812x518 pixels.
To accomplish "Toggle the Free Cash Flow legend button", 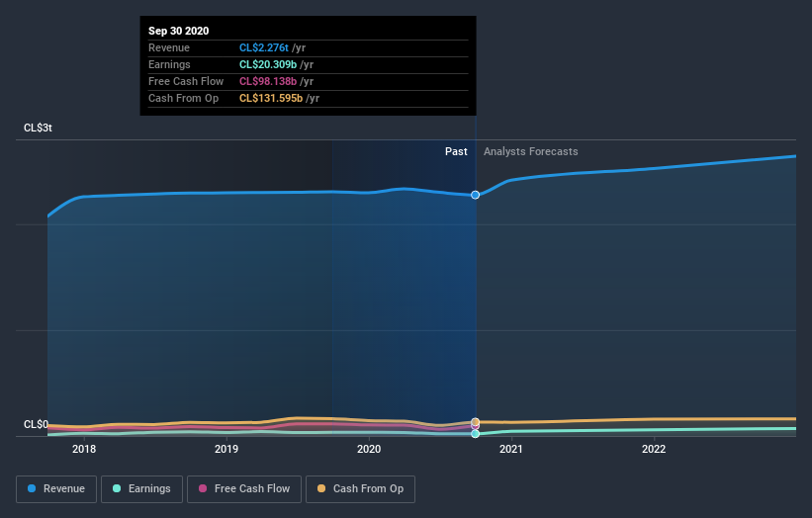I will pyautogui.click(x=244, y=489).
